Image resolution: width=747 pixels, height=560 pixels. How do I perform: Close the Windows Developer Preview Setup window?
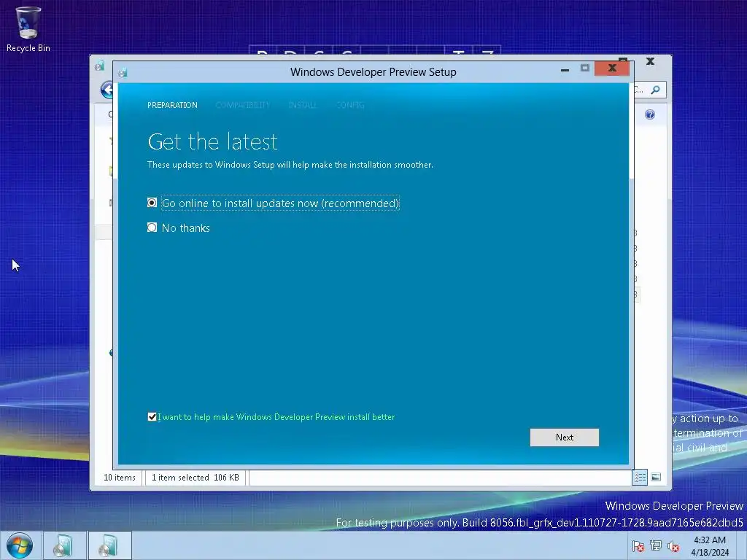(612, 68)
